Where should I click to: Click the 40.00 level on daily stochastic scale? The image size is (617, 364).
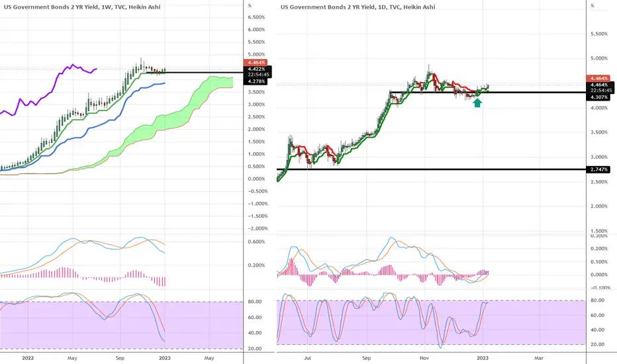(x=598, y=330)
